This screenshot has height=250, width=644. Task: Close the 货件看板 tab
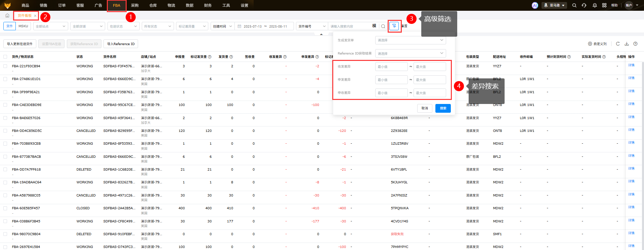(x=35, y=16)
